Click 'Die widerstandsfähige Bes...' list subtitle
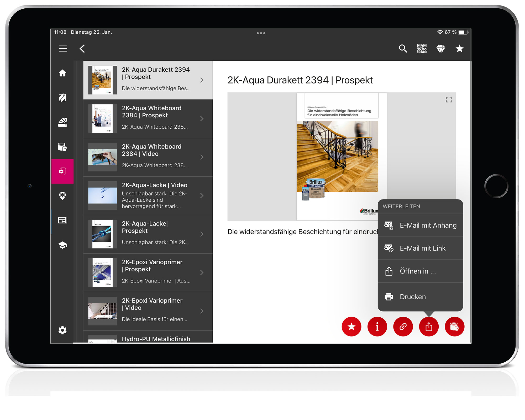The height and width of the screenshot is (420, 525). tap(156, 88)
